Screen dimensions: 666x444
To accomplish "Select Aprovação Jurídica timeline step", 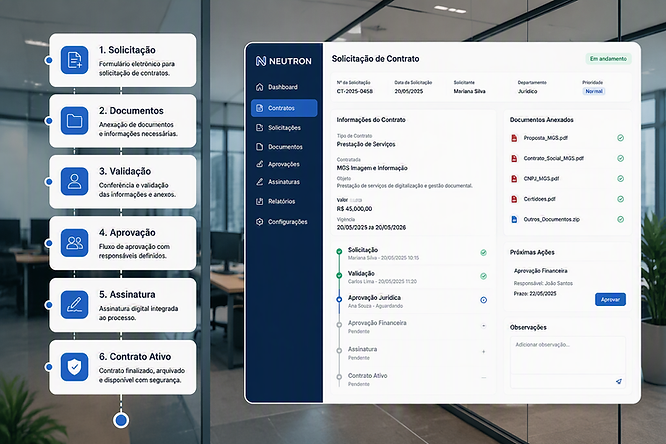I will [412, 301].
